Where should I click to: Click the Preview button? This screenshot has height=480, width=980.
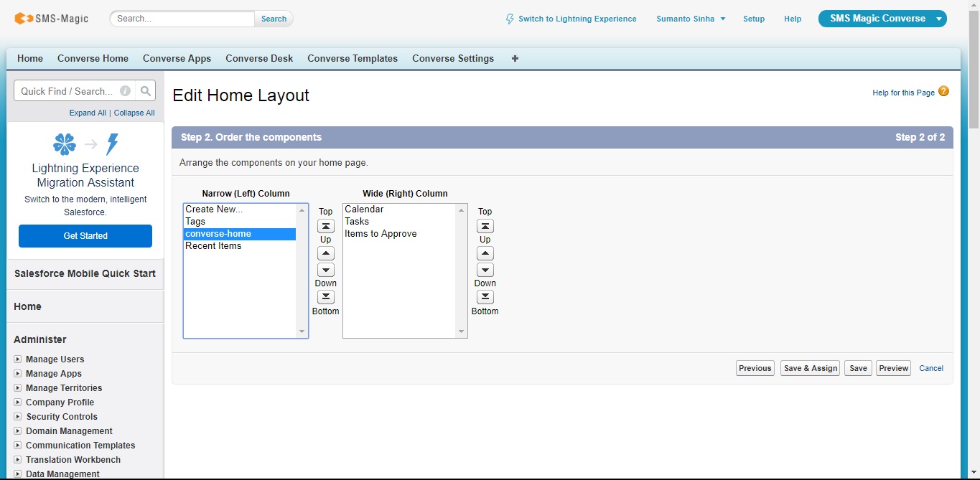pos(894,368)
